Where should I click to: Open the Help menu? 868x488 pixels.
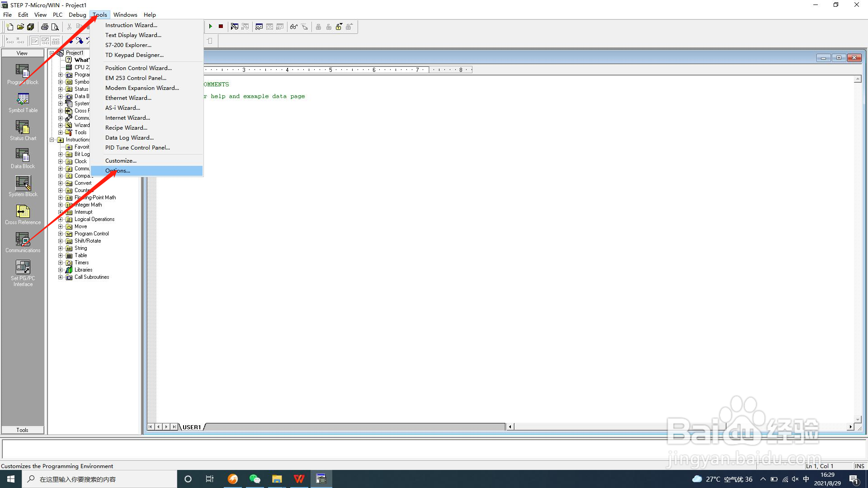150,14
